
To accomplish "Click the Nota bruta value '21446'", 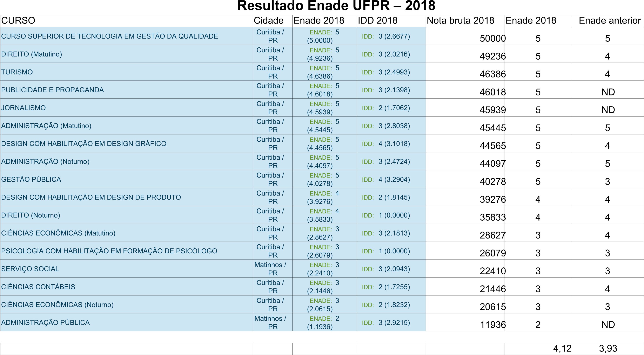I will pyautogui.click(x=493, y=289).
